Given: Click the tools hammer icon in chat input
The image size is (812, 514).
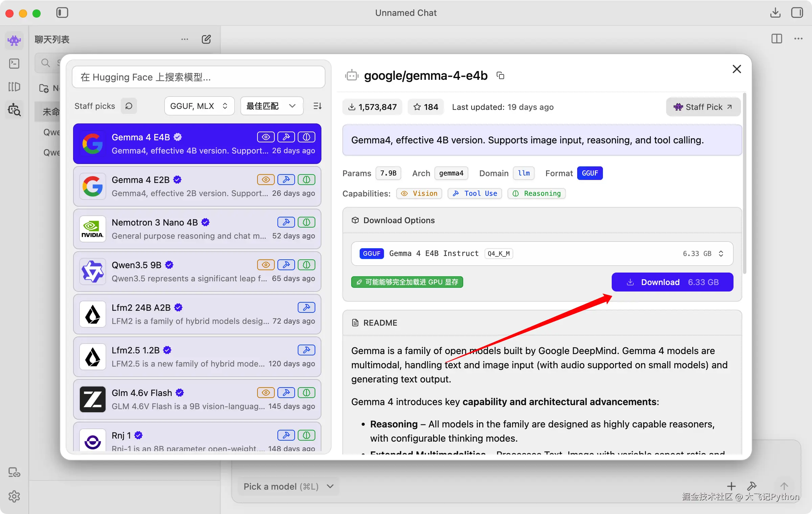Looking at the screenshot, I should click(x=752, y=486).
